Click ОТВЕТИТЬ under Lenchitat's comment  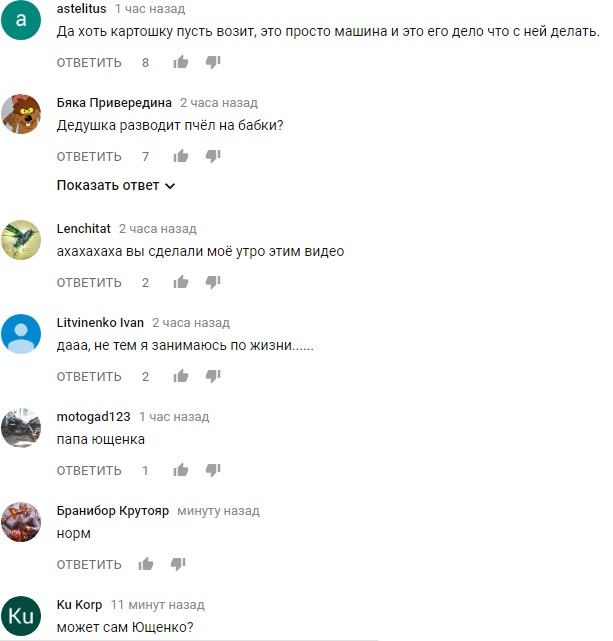tap(89, 282)
